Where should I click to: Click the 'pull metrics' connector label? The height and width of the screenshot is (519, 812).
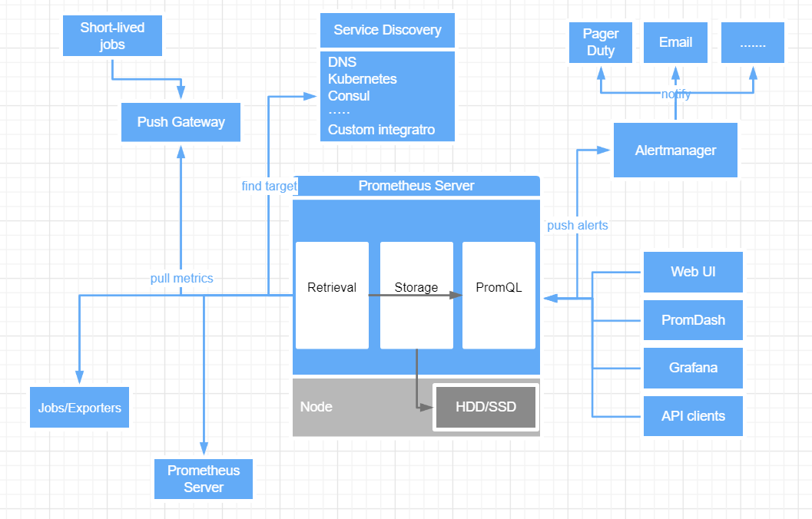(182, 279)
